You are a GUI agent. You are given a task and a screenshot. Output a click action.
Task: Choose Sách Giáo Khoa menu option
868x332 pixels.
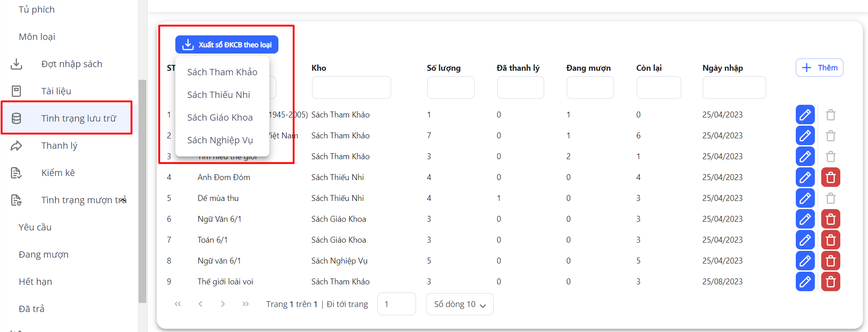pyautogui.click(x=220, y=117)
